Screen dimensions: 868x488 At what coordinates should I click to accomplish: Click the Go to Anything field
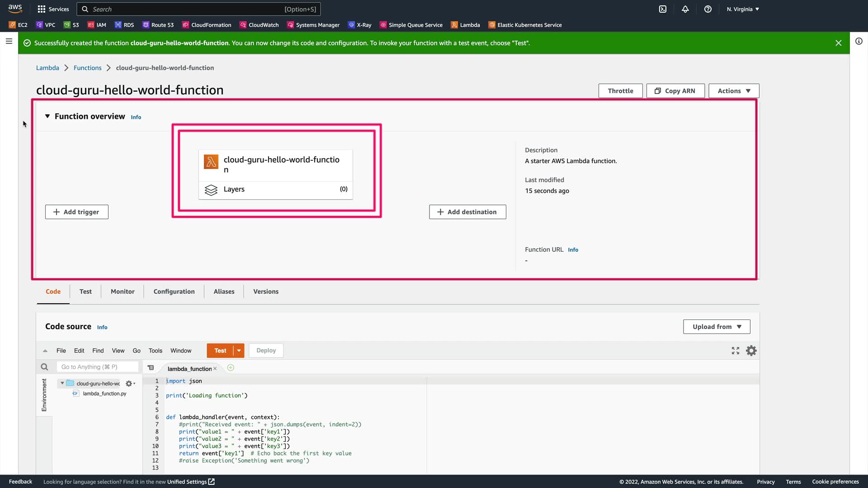coord(97,367)
